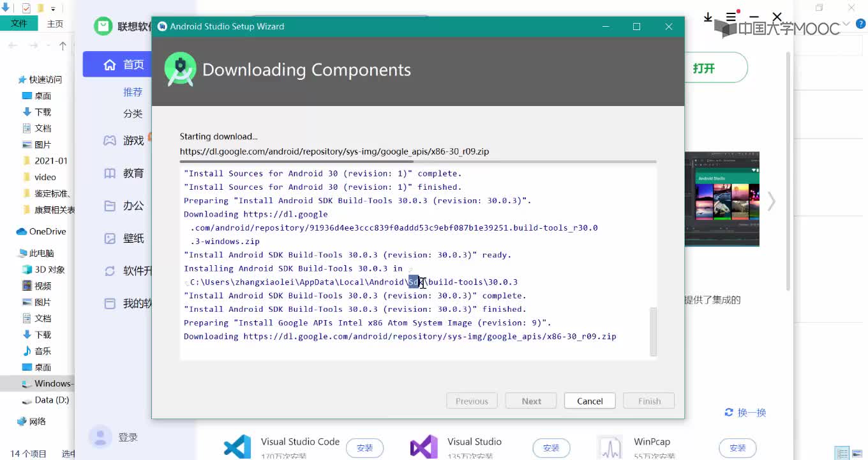
Task: Click the Cancel button in setup wizard
Action: coord(590,401)
